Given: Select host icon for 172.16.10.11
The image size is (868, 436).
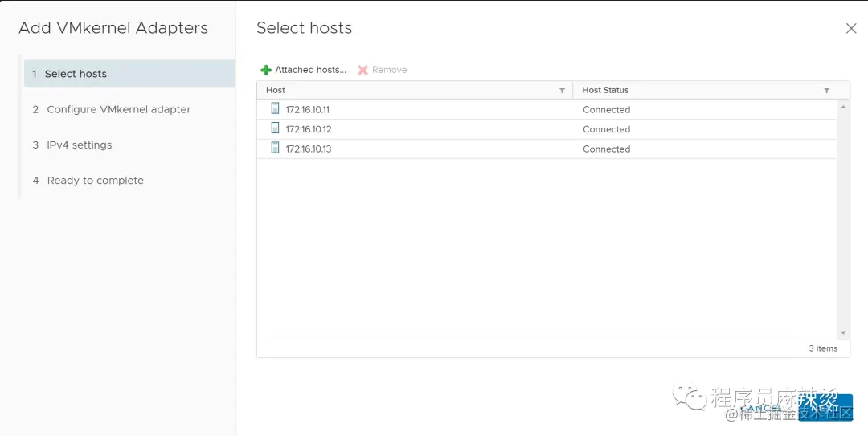Looking at the screenshot, I should 275,108.
